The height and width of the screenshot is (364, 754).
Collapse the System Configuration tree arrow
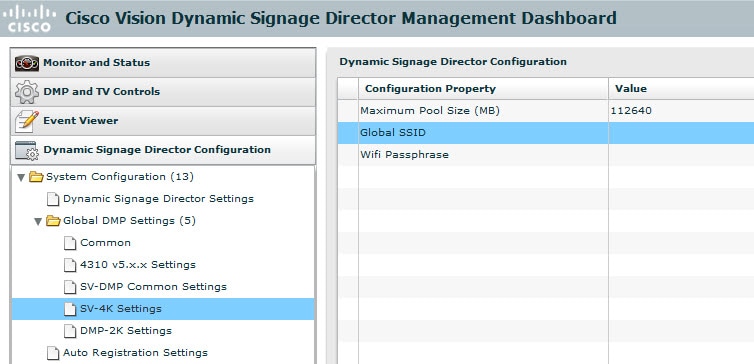21,177
